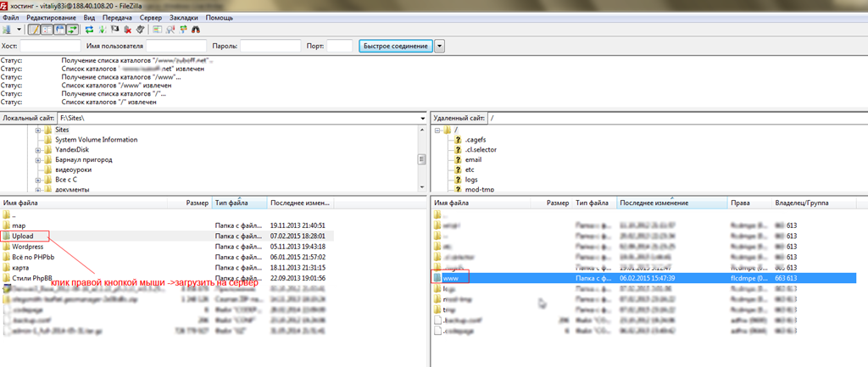Image resolution: width=868 pixels, height=367 pixels.
Task: Click the process queue toggle icon
Action: pyautogui.click(x=102, y=29)
